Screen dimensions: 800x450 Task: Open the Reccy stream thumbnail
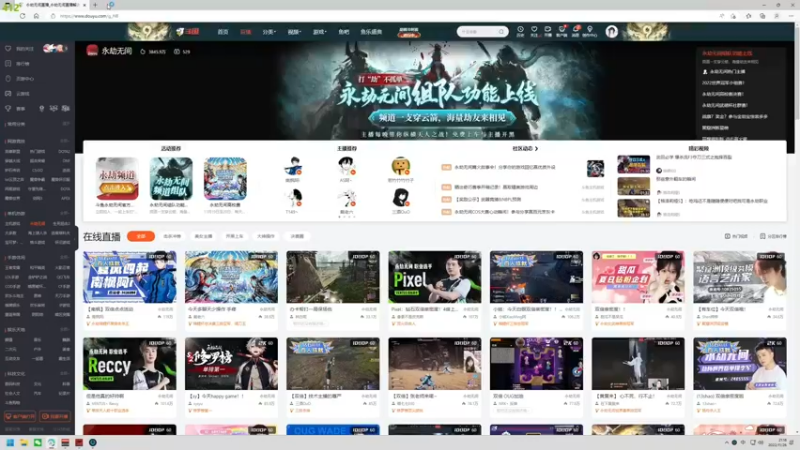click(x=130, y=364)
